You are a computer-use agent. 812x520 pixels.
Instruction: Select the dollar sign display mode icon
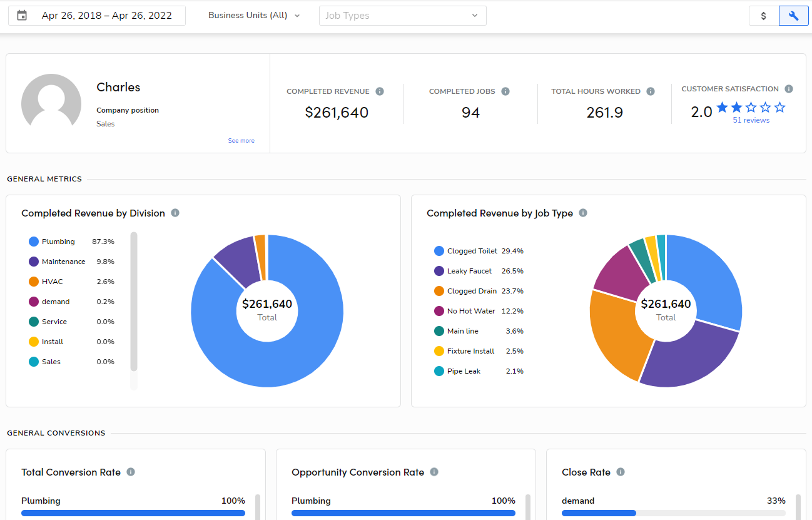click(763, 15)
